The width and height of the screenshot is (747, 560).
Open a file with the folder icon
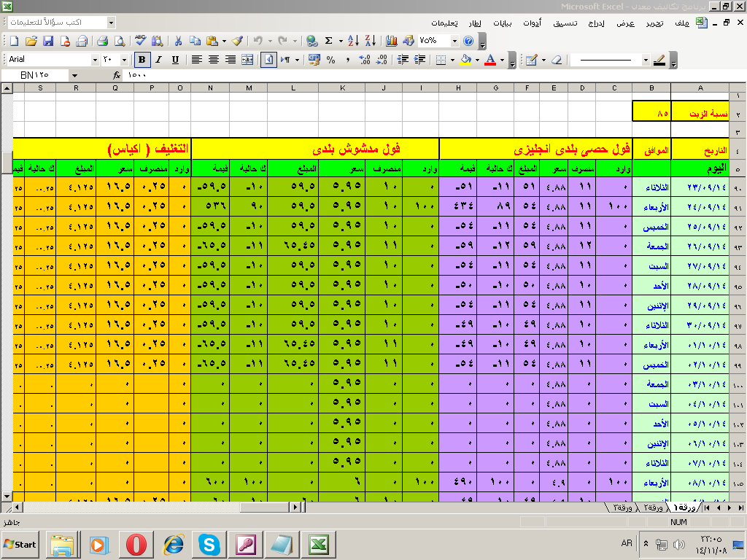pos(31,41)
